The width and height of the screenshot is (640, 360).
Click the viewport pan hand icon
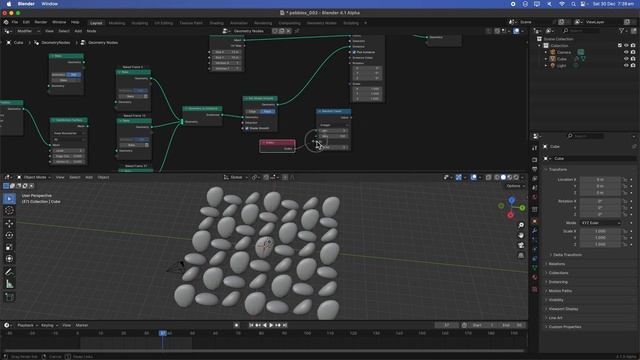tap(521, 236)
